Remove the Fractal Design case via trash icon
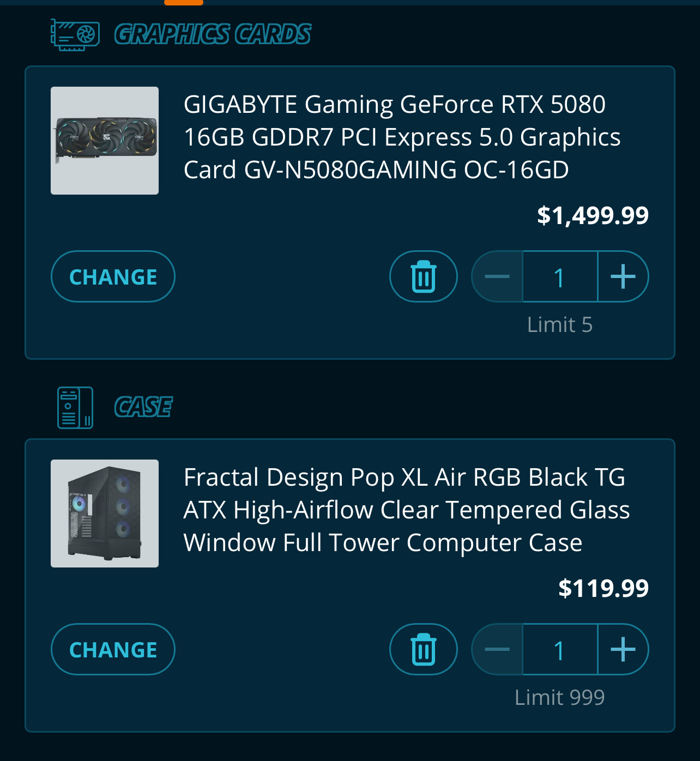Image resolution: width=700 pixels, height=761 pixels. click(424, 649)
